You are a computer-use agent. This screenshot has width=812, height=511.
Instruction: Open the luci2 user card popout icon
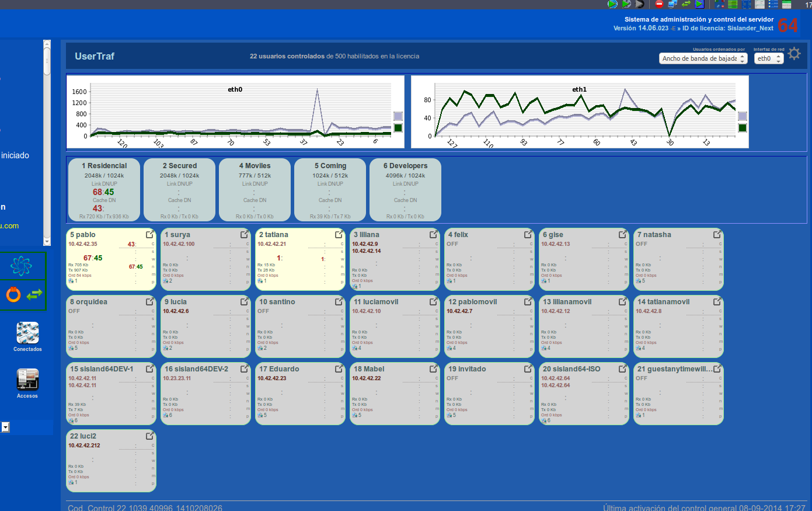(x=150, y=436)
